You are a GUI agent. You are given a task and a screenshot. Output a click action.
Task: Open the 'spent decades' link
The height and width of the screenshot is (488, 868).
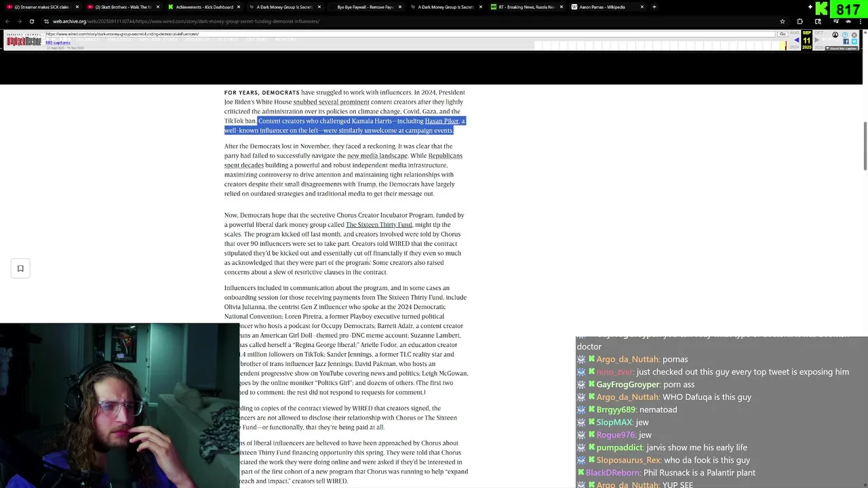[244, 165]
